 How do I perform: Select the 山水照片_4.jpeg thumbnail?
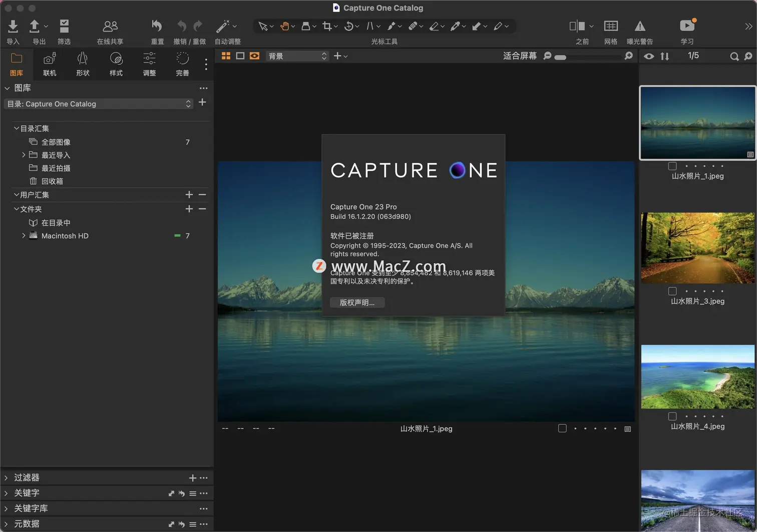point(697,377)
